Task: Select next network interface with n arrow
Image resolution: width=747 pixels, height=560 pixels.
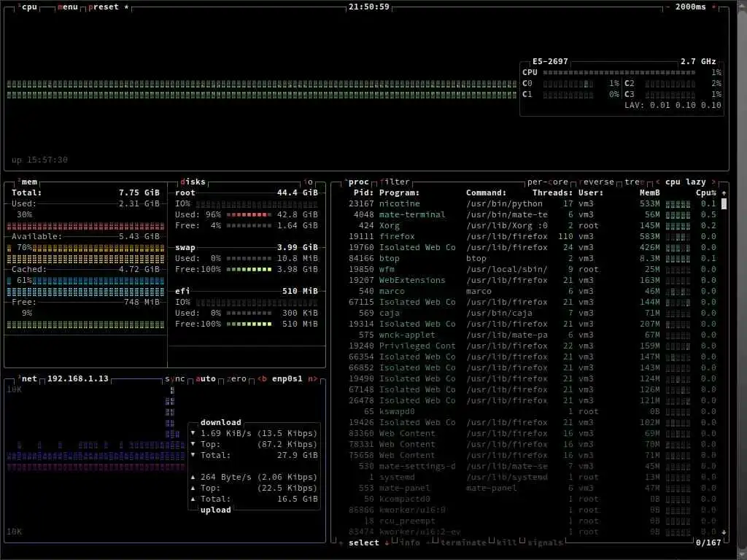Action: (312, 378)
